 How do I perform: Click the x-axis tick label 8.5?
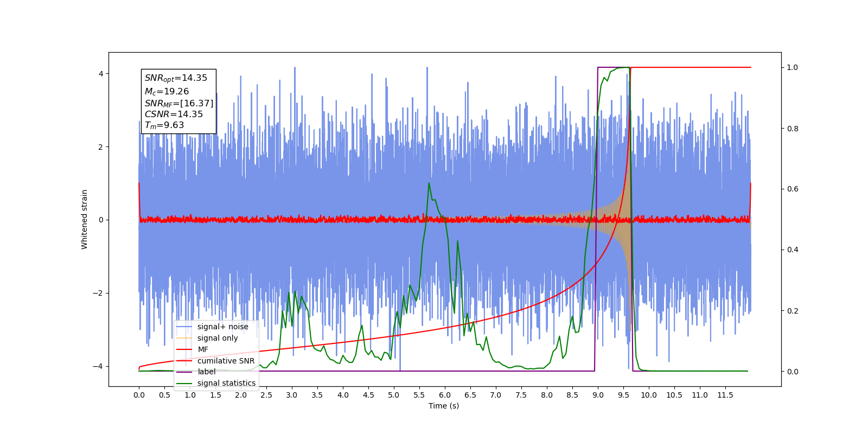(x=572, y=395)
